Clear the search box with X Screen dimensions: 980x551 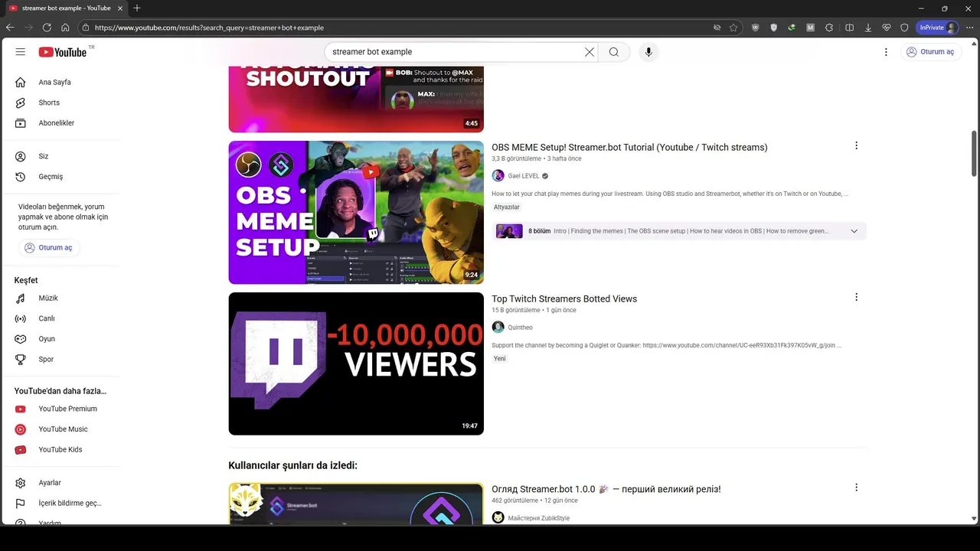[x=590, y=52]
